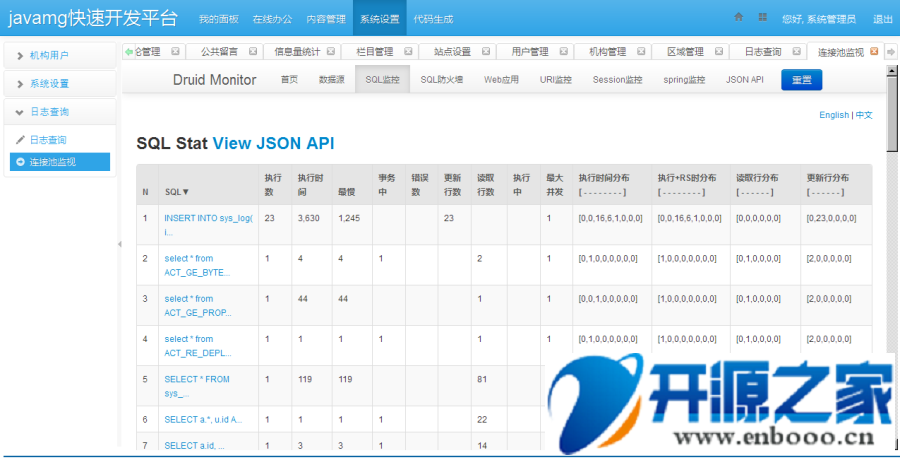Click the home icon in header

point(739,17)
